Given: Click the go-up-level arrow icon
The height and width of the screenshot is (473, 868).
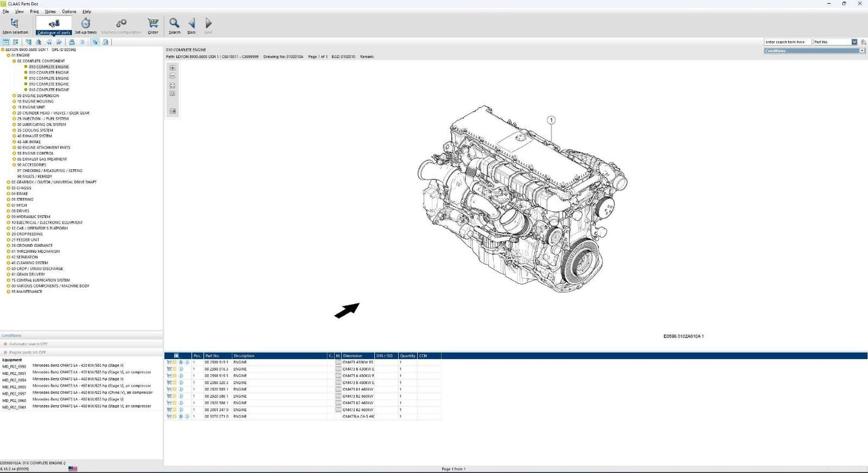Looking at the screenshot, I should pyautogui.click(x=38, y=42).
